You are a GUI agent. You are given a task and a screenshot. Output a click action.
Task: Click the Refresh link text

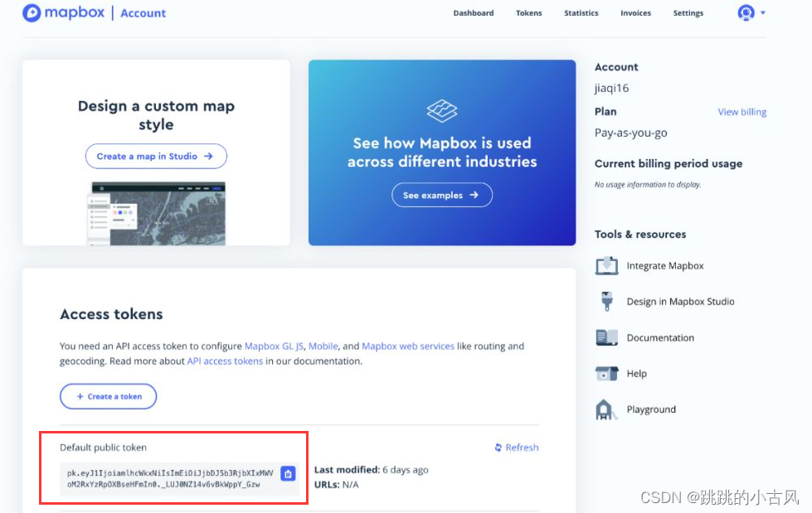click(x=522, y=448)
